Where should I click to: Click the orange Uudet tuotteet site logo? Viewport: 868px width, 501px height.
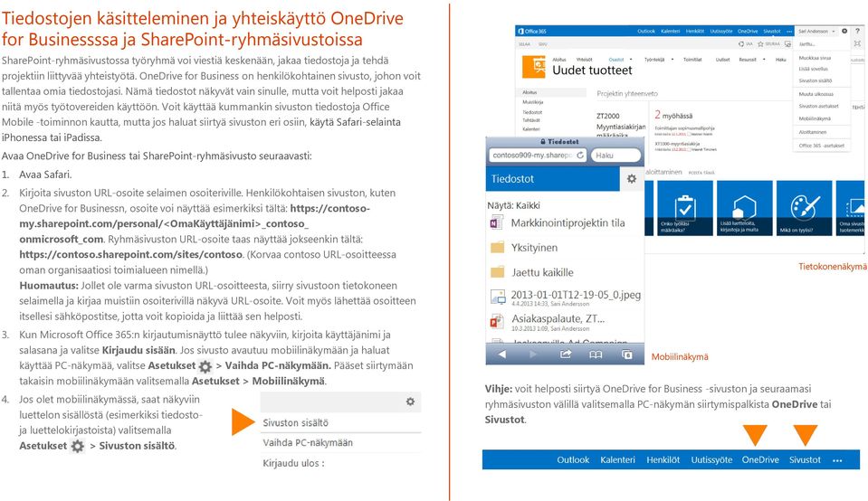point(534,67)
